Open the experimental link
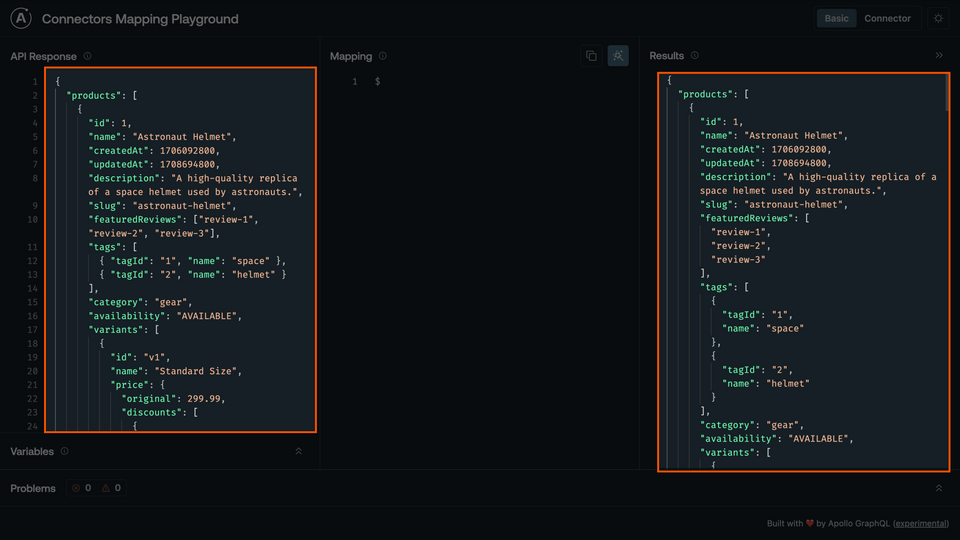 tap(921, 523)
